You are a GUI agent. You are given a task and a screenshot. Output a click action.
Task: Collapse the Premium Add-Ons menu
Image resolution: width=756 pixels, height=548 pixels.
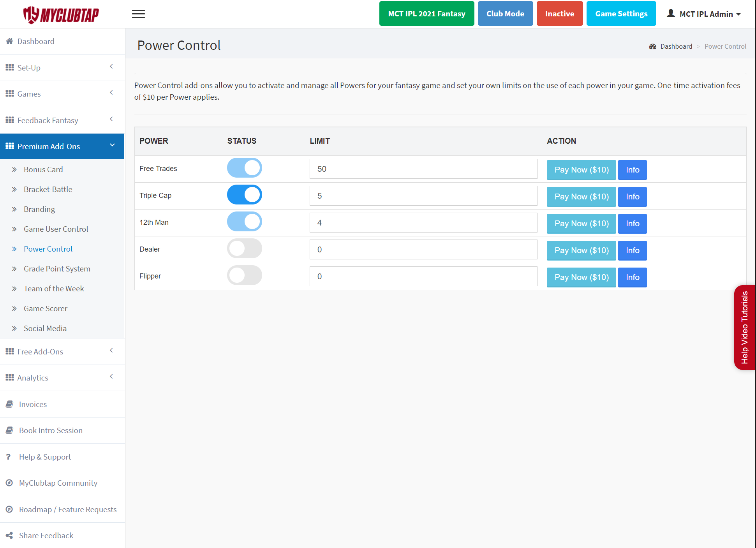coord(62,146)
